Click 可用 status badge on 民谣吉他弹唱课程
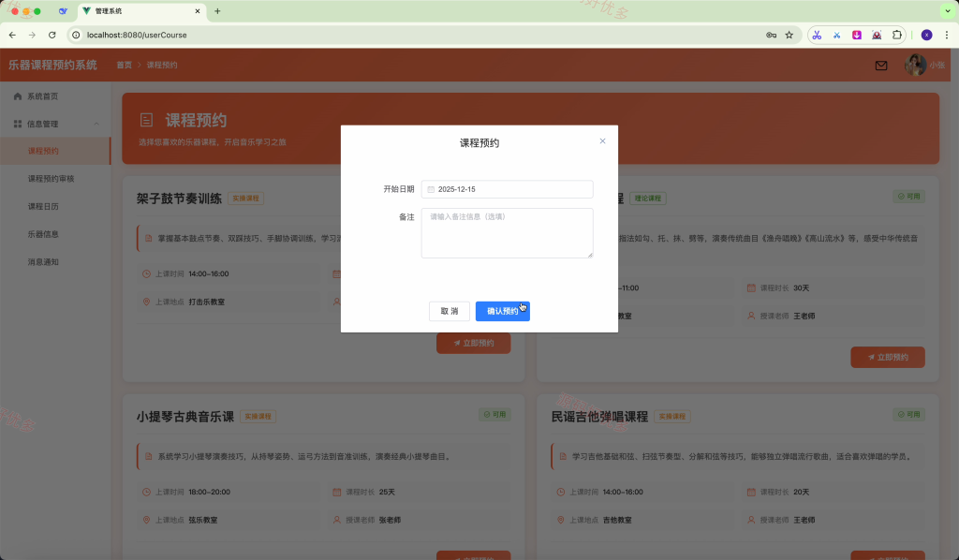The image size is (959, 560). click(908, 415)
